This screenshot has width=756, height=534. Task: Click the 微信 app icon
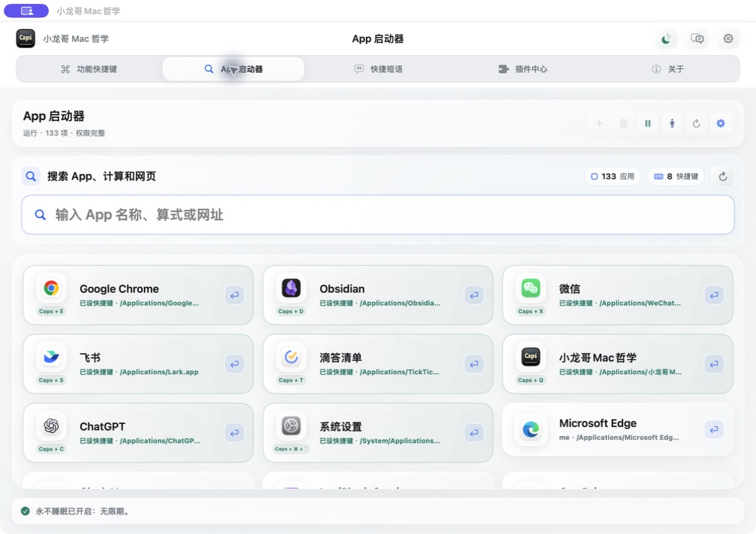point(531,288)
